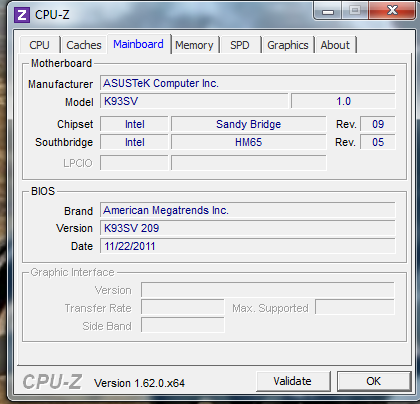
Task: Click the chipset Intel vendor field
Action: pos(134,124)
